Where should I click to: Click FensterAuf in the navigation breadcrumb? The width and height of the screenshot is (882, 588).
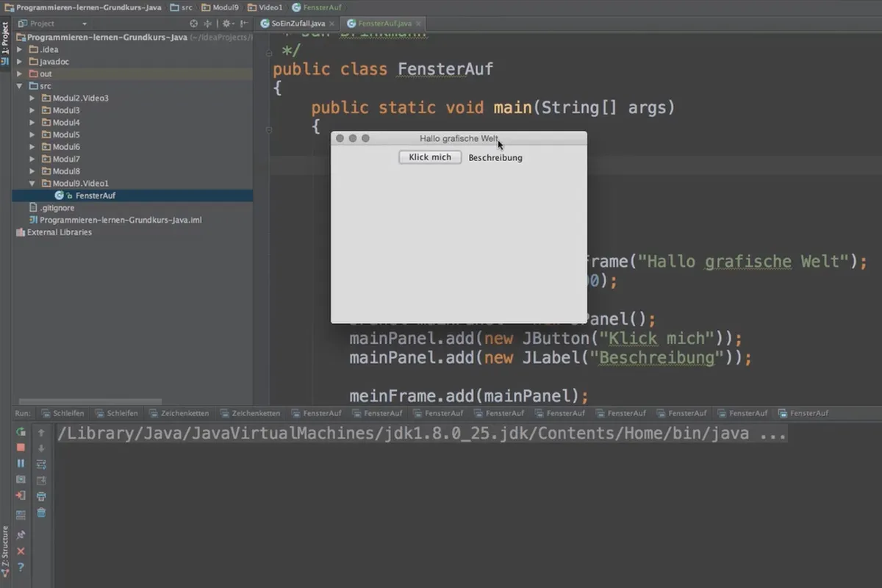coord(316,7)
